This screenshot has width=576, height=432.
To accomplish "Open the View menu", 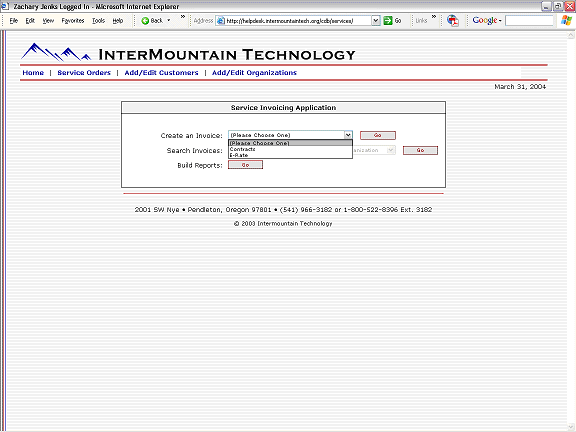I will (x=48, y=21).
